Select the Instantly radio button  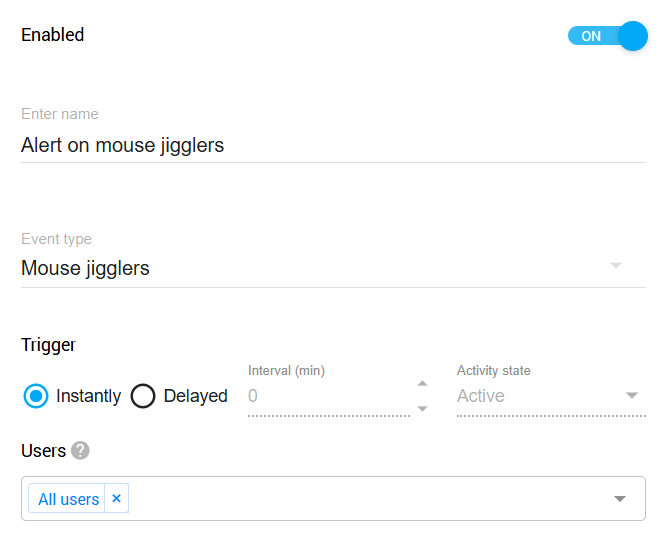(36, 396)
